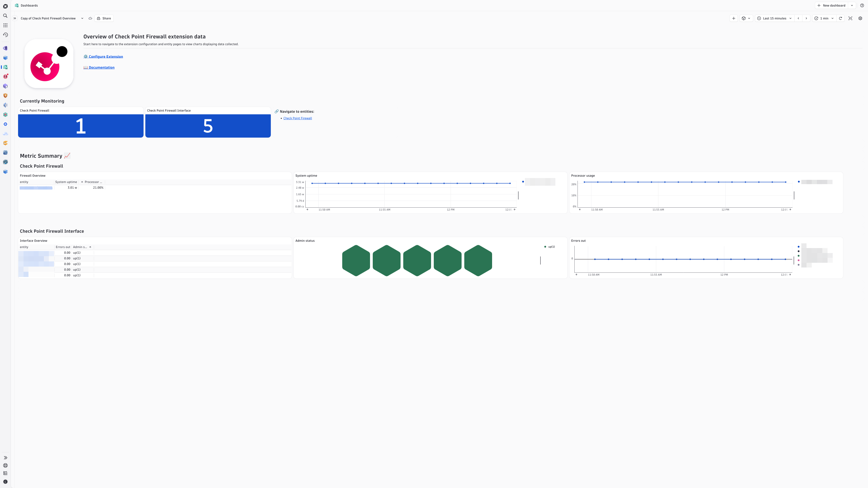
Task: Click the blue legend dot in Errors out
Action: (799, 247)
